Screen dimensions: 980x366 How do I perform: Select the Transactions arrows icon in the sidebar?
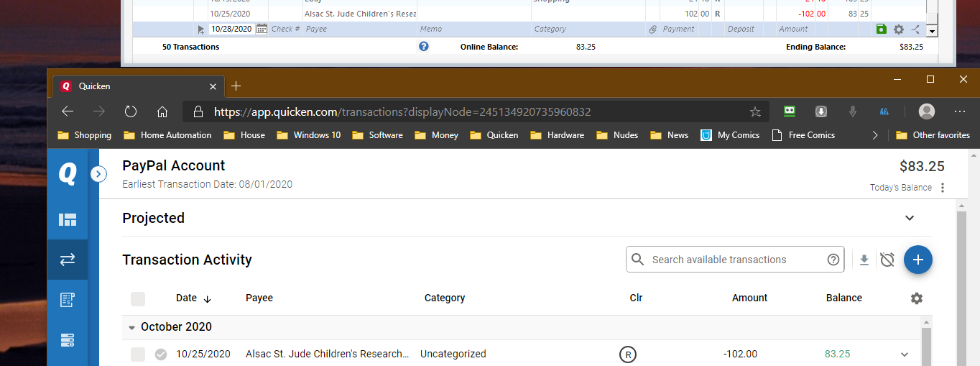click(68, 260)
